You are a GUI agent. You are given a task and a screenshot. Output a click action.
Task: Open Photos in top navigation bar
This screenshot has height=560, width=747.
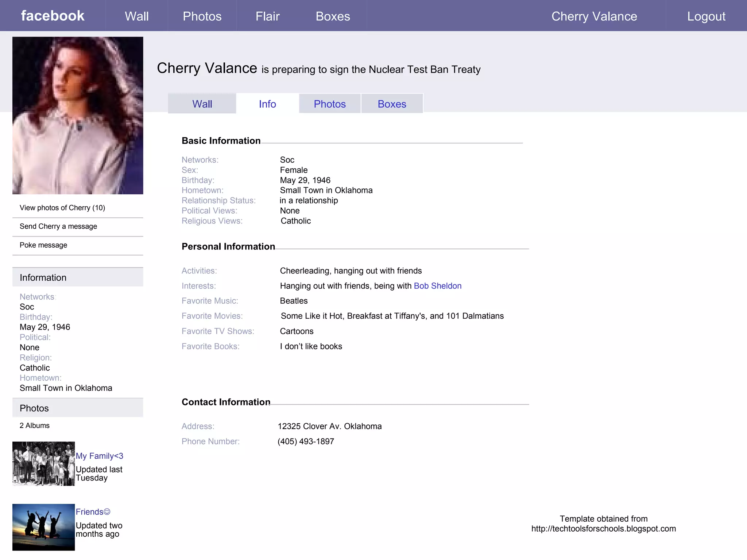[202, 16]
